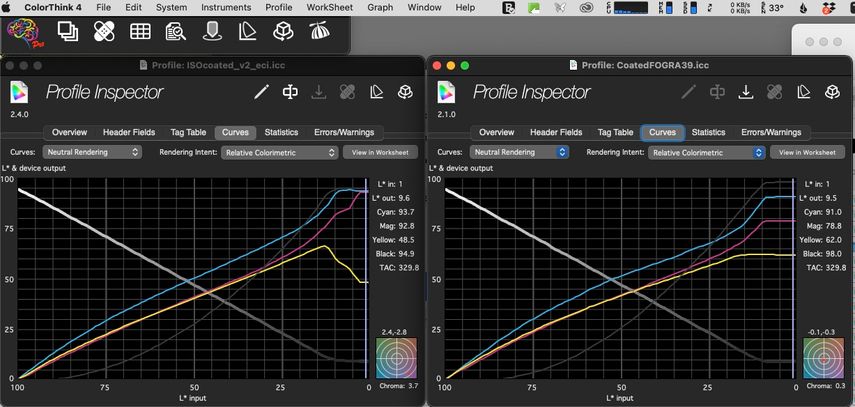Open the Graph menu
Screen dimensions: 855x407
click(380, 8)
